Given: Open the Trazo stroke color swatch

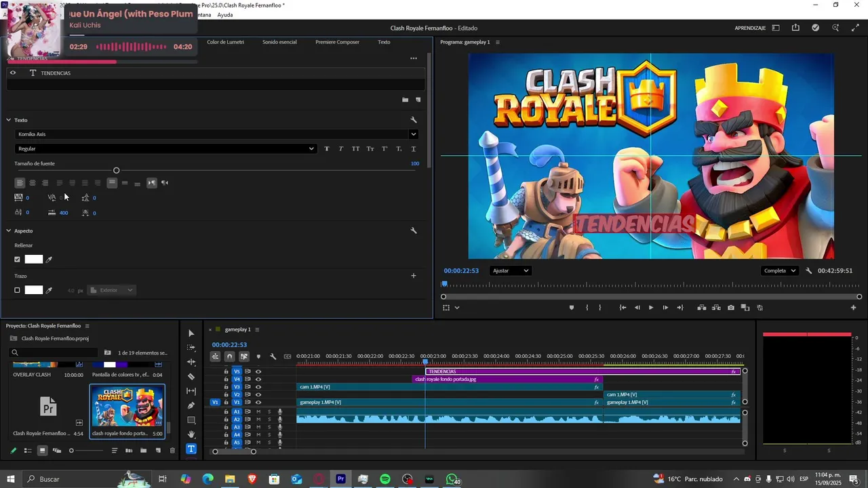Looking at the screenshot, I should [x=34, y=290].
